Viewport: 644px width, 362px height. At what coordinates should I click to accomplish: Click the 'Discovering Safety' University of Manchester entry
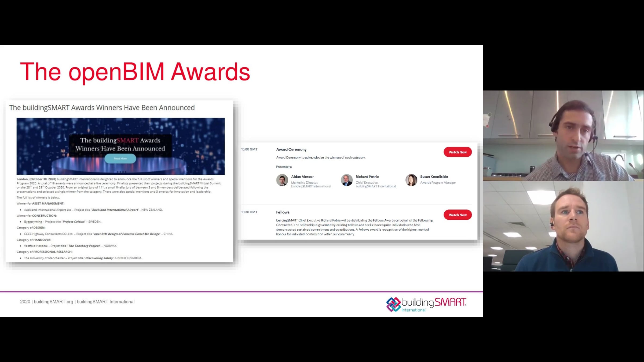pos(83,258)
